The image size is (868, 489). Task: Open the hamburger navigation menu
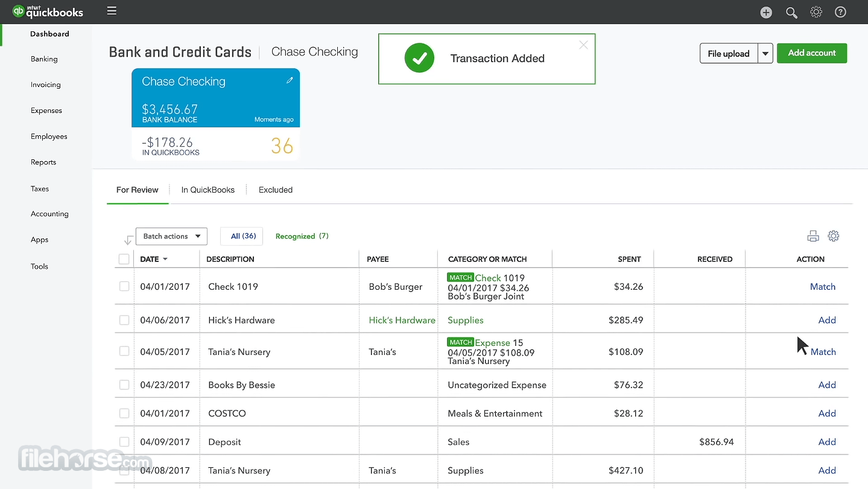point(112,11)
